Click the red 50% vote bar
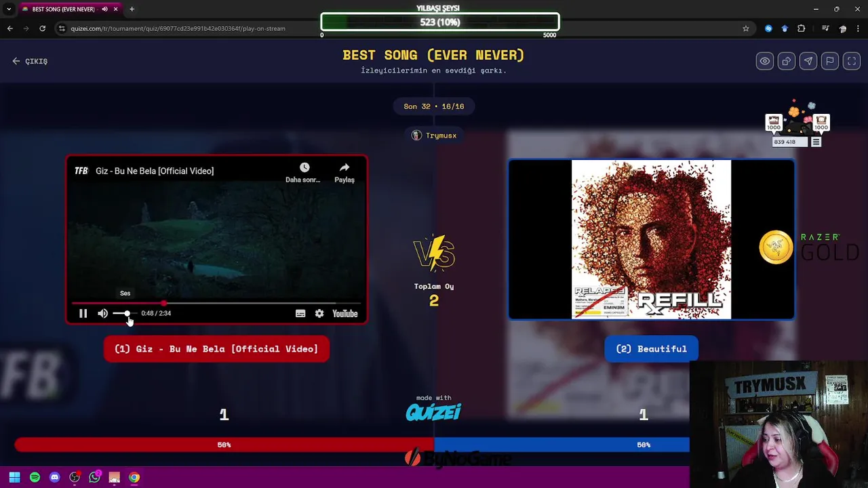 (x=224, y=445)
